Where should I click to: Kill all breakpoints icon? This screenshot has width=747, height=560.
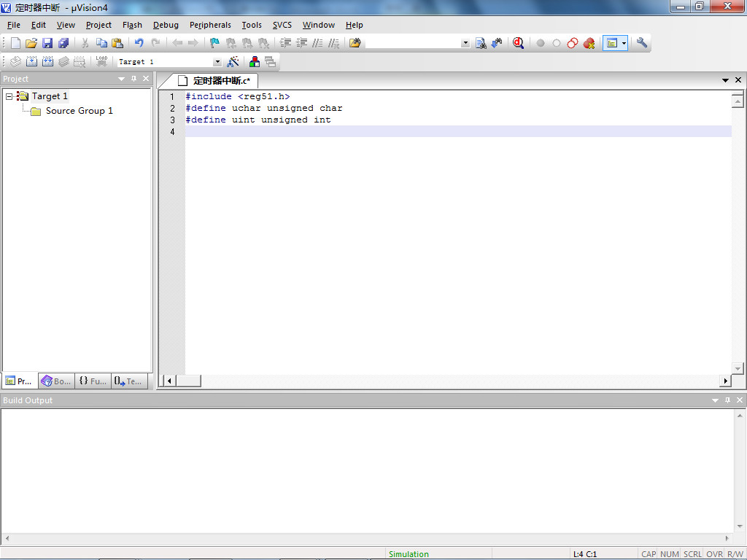(x=589, y=43)
